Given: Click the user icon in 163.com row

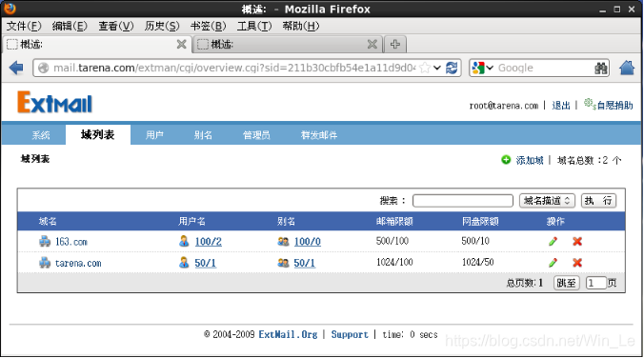Looking at the screenshot, I should [184, 241].
